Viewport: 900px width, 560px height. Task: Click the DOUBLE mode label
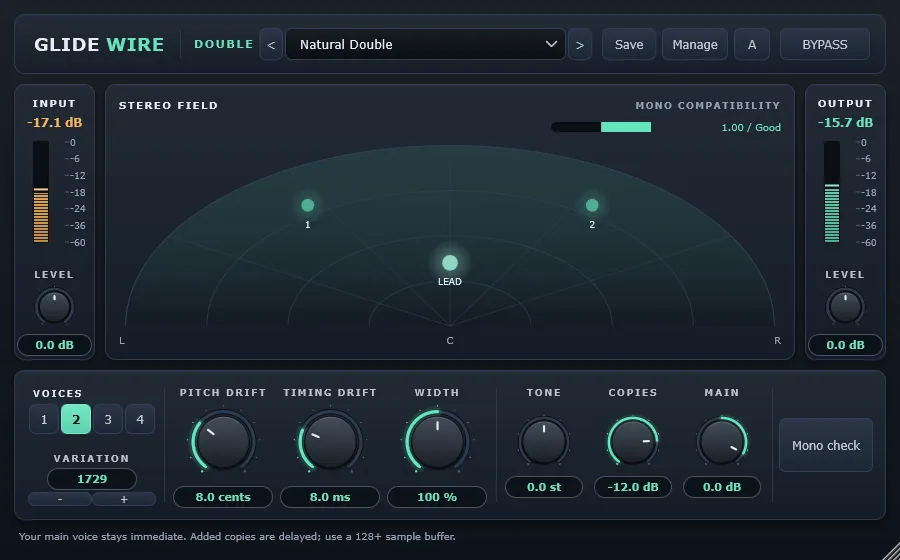coord(224,44)
